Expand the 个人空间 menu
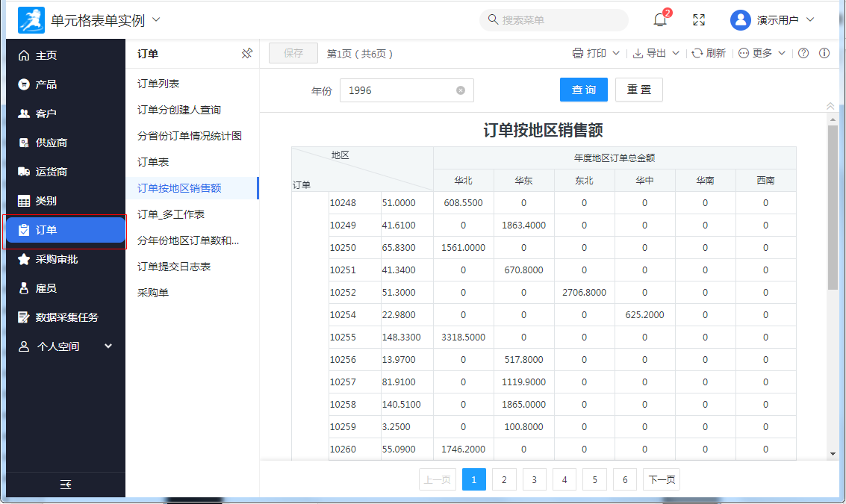 coord(66,346)
